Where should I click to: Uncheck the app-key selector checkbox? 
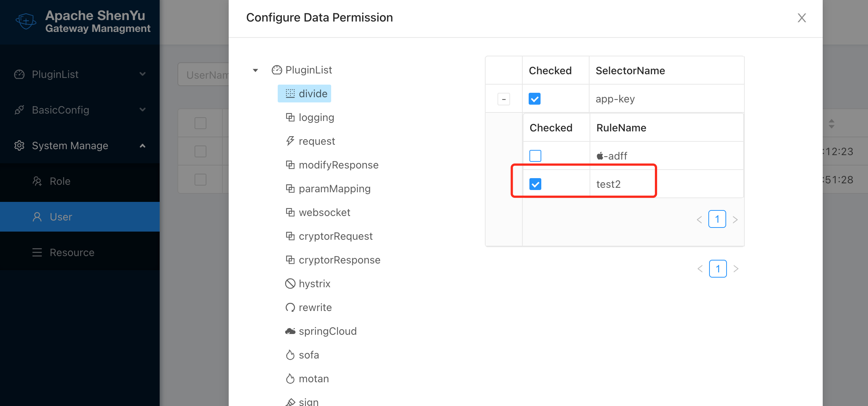point(535,99)
